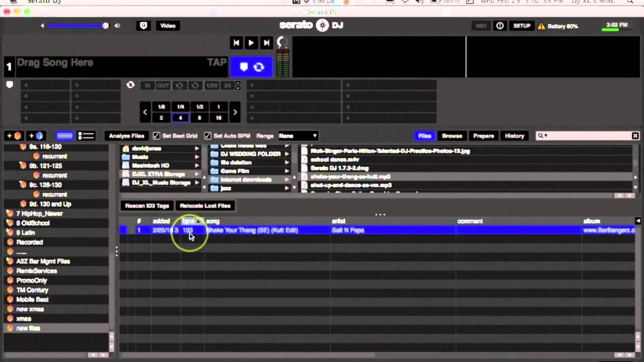Click the reloop icon right of OUT
The width and height of the screenshot is (644, 362).
(179, 85)
